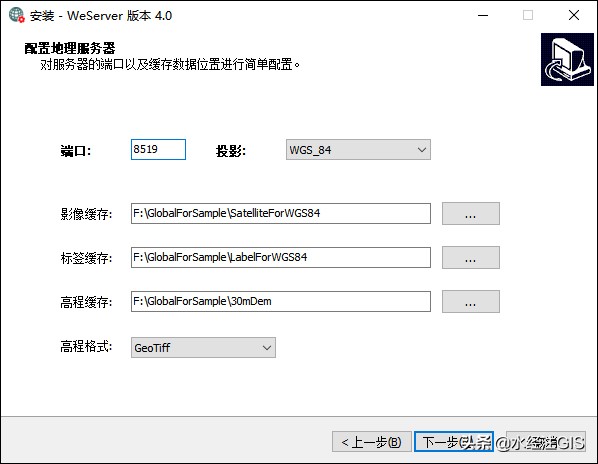Browse for the 高程缓存 folder
The height and width of the screenshot is (464, 598).
click(471, 302)
